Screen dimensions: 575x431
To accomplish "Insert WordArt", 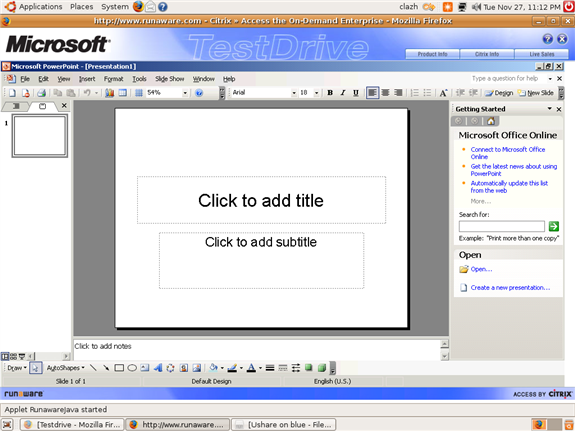I will [x=158, y=368].
